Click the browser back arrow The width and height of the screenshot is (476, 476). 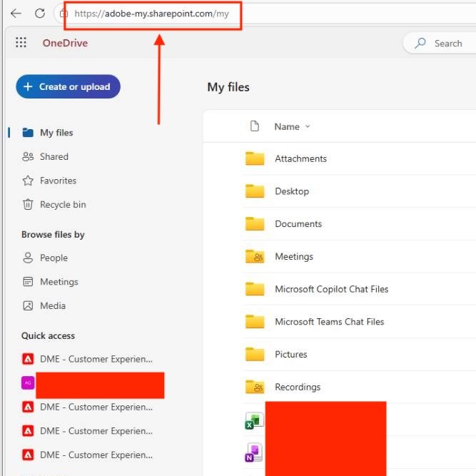click(16, 13)
